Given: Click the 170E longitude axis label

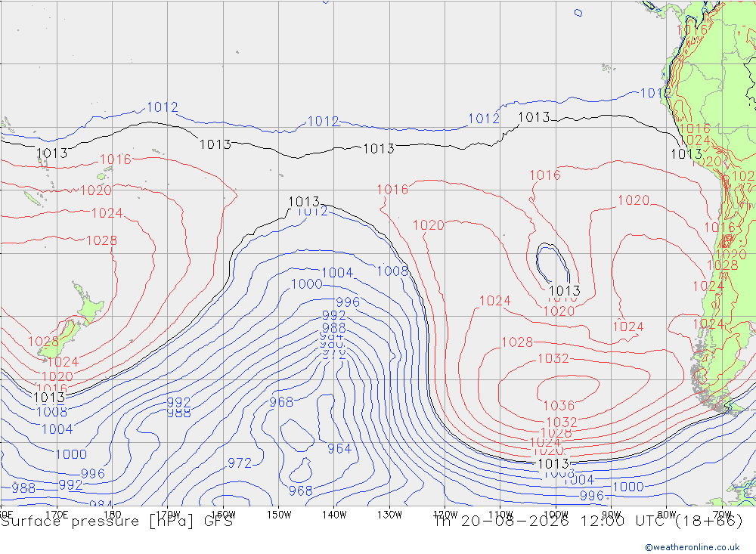Looking at the screenshot, I should click(x=57, y=515).
